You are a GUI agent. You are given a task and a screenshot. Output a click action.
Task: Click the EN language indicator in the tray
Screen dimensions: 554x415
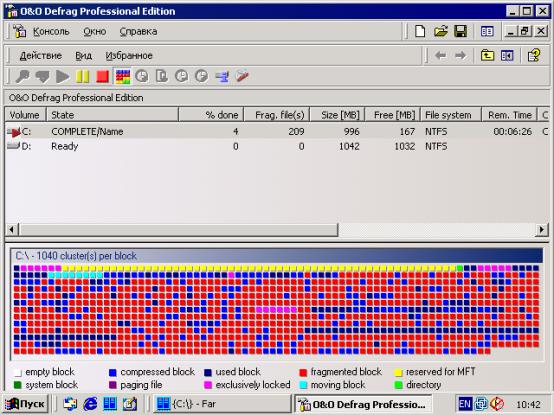[464, 404]
